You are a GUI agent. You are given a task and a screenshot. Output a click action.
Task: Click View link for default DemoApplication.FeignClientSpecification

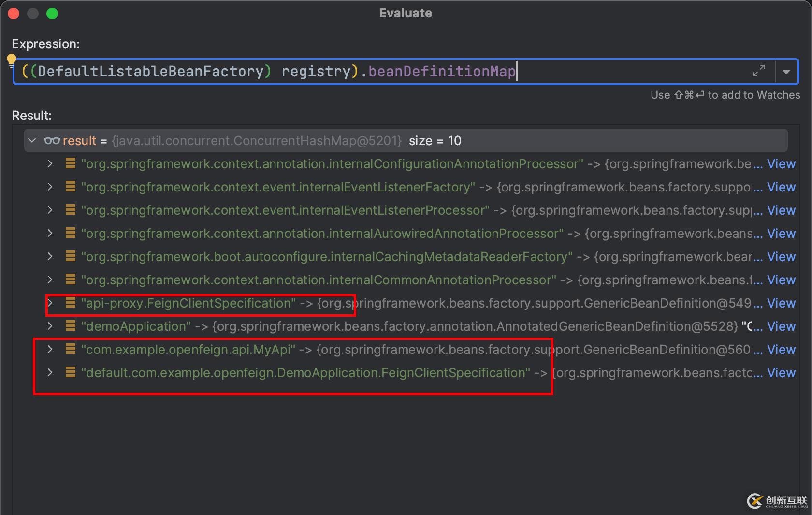click(x=781, y=373)
